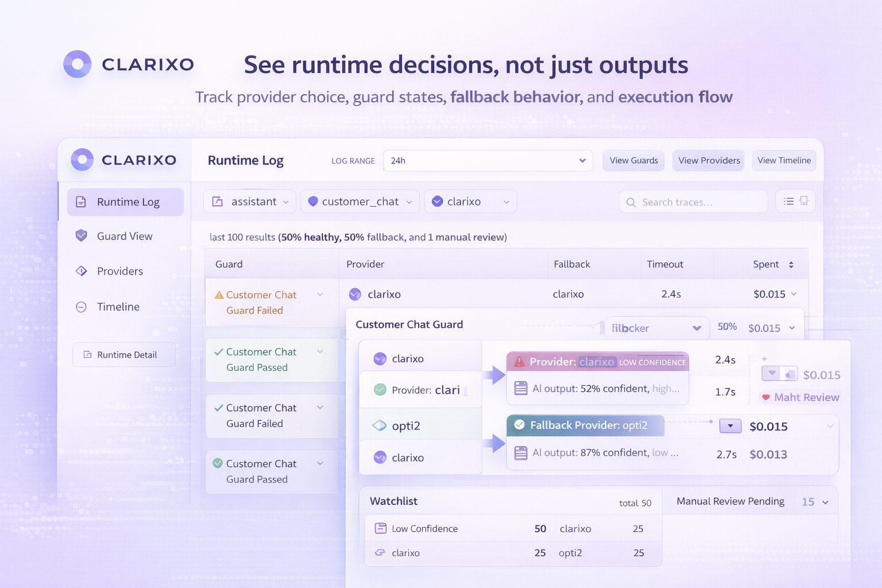Click red warning icon on LOW CONFIDENCE card
Image resolution: width=882 pixels, height=588 pixels.
(520, 362)
